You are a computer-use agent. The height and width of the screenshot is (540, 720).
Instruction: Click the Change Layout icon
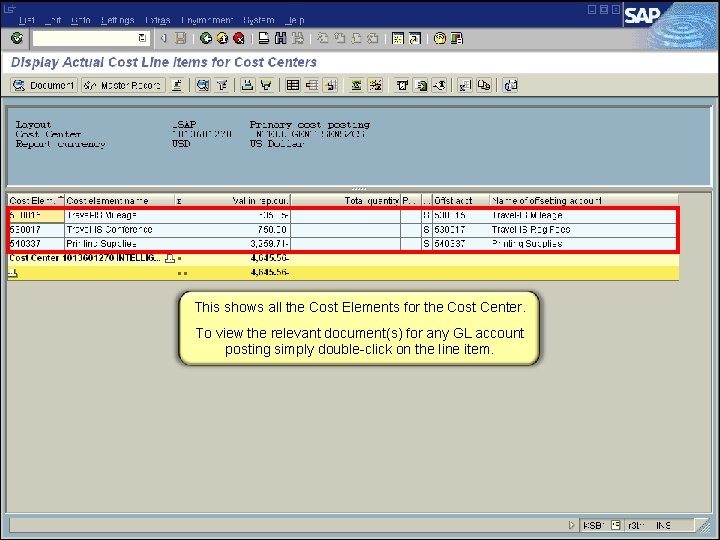coord(312,85)
